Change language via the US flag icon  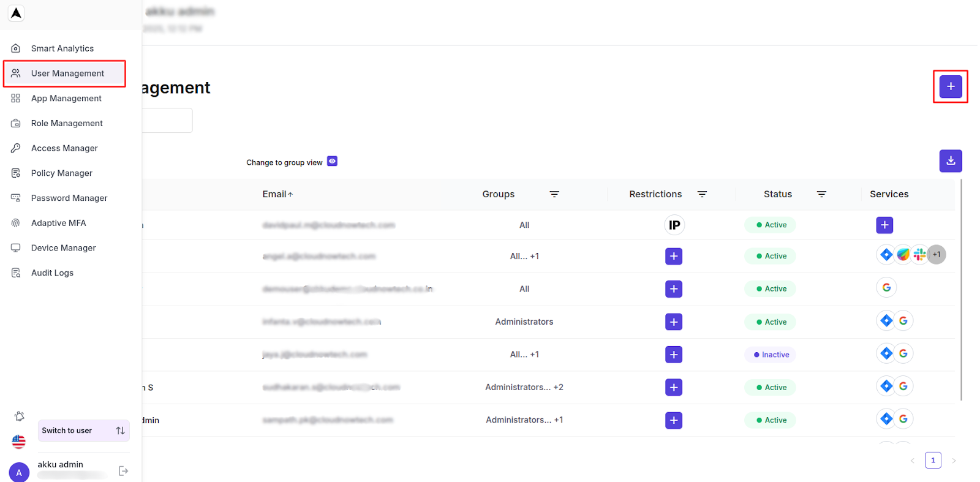click(19, 441)
